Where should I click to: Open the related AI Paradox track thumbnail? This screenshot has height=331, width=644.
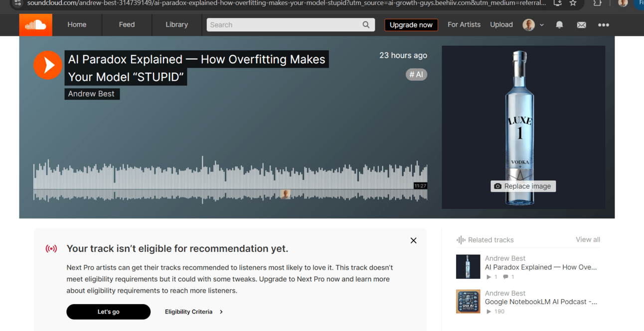pos(468,267)
